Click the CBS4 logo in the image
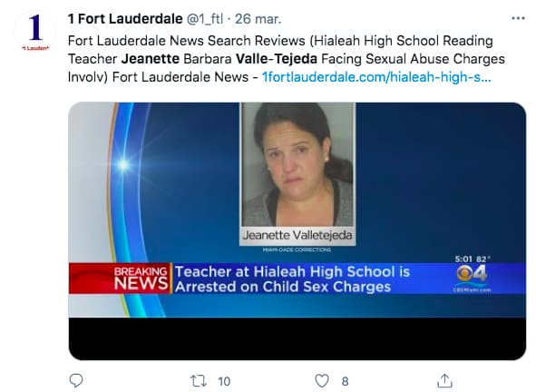 click(472, 275)
